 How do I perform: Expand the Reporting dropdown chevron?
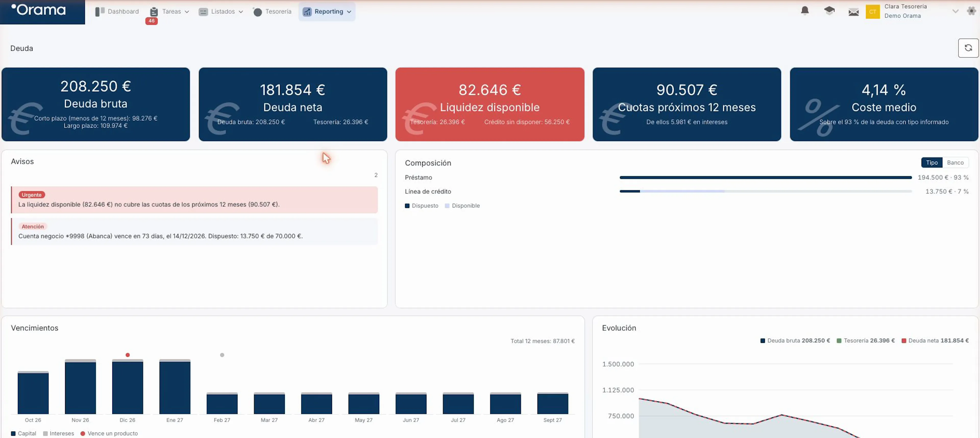(x=349, y=12)
